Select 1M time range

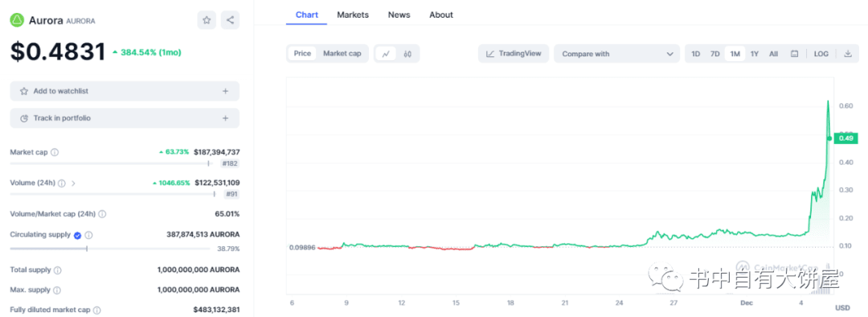(x=735, y=54)
